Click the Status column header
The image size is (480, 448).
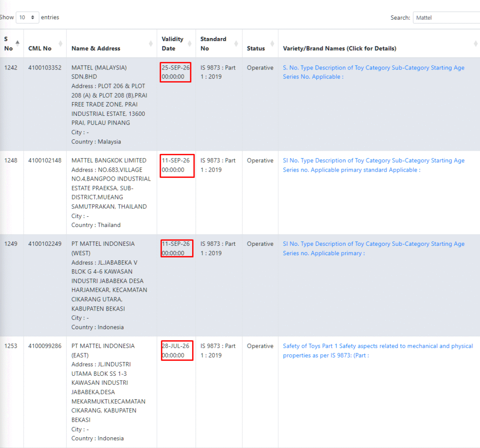pos(256,48)
